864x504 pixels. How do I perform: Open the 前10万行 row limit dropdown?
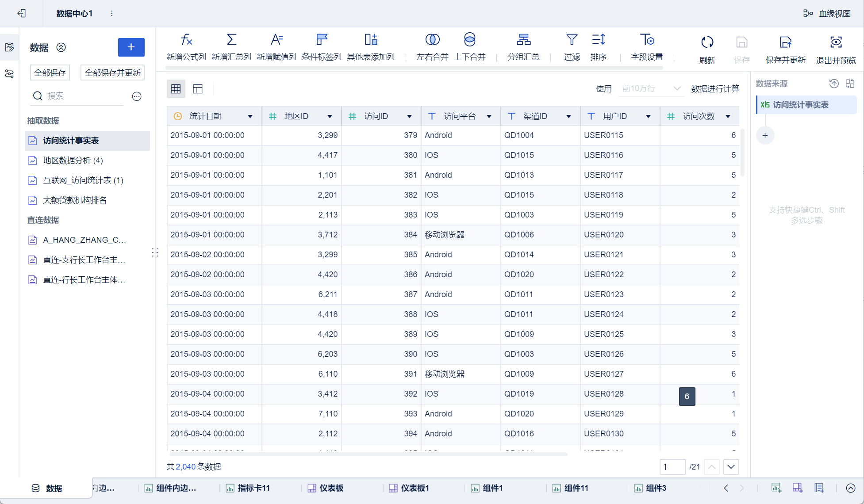pyautogui.click(x=651, y=88)
